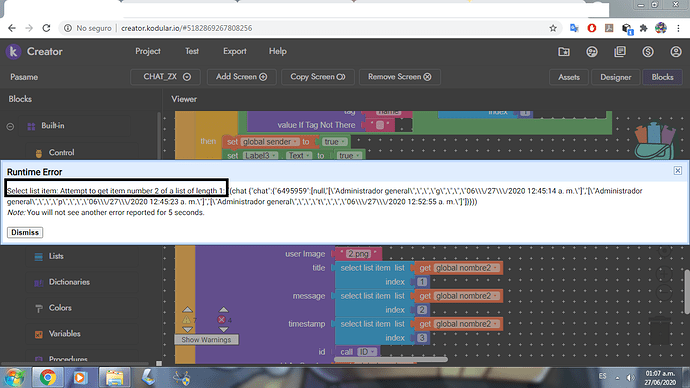Collapse the Built-in blocks tree
The image size is (690, 388).
pos(10,126)
